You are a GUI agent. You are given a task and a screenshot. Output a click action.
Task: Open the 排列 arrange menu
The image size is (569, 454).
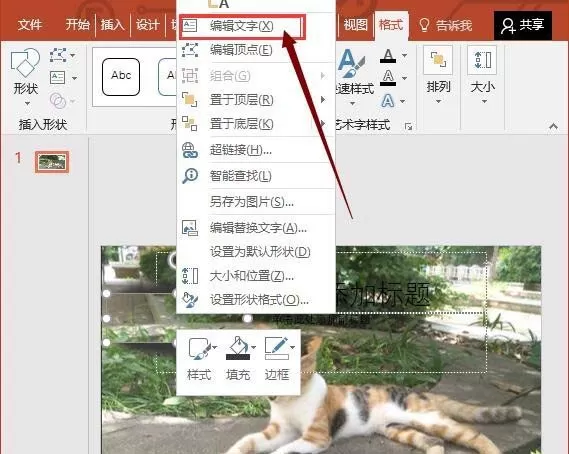point(438,75)
